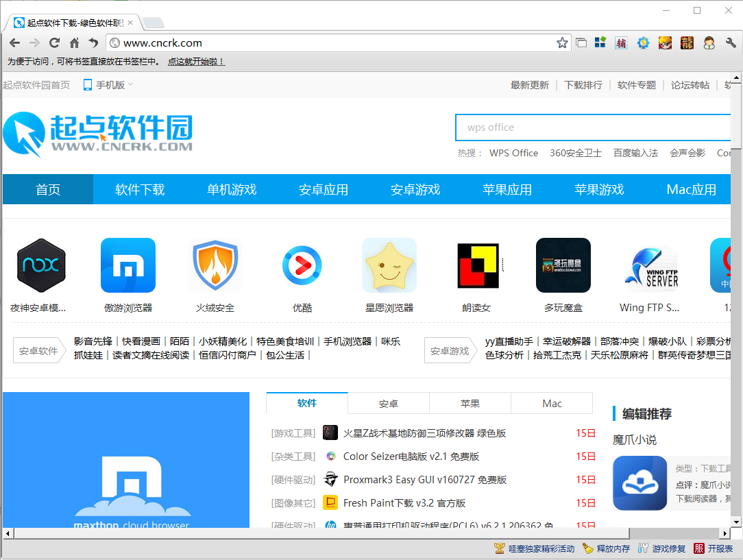Open 苹果应用 in the navigation bar

click(507, 189)
